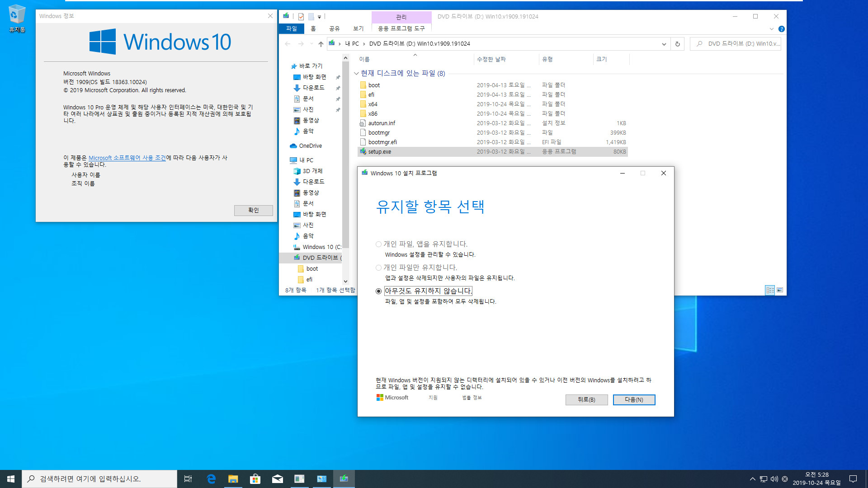Open the 공유 ribbon tab
Image resolution: width=868 pixels, height=488 pixels.
[334, 28]
